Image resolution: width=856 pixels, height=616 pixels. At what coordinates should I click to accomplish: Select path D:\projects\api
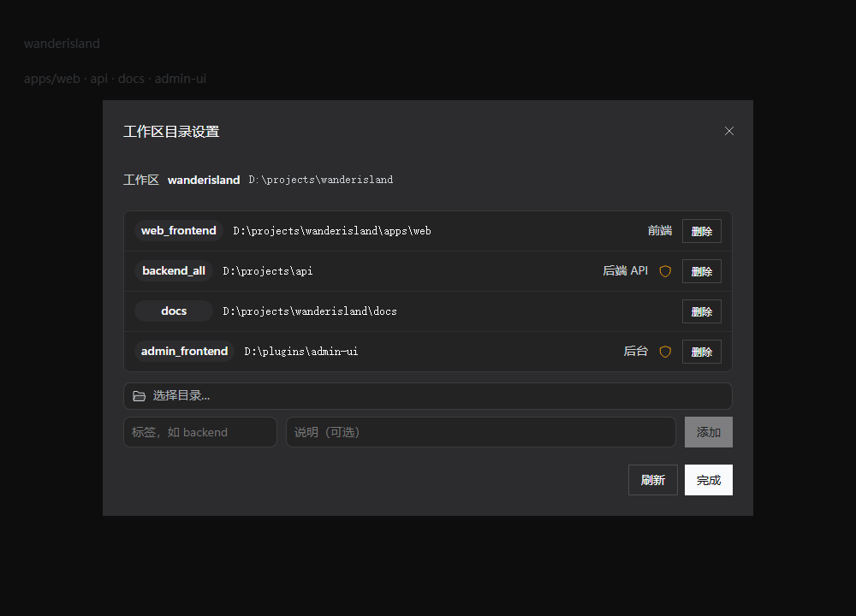267,271
